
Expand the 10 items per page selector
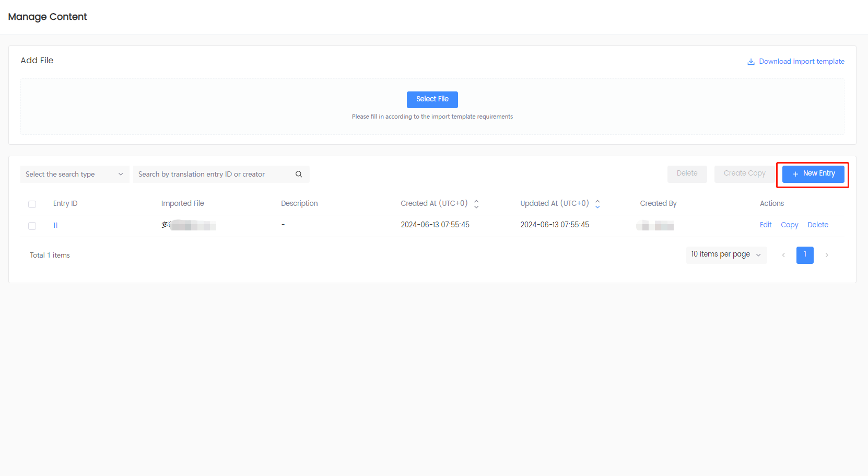726,255
